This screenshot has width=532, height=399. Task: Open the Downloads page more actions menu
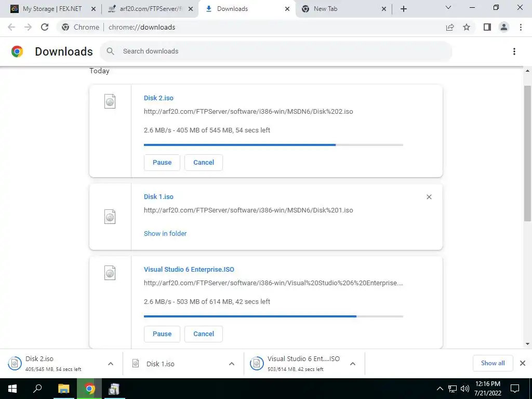tap(514, 51)
